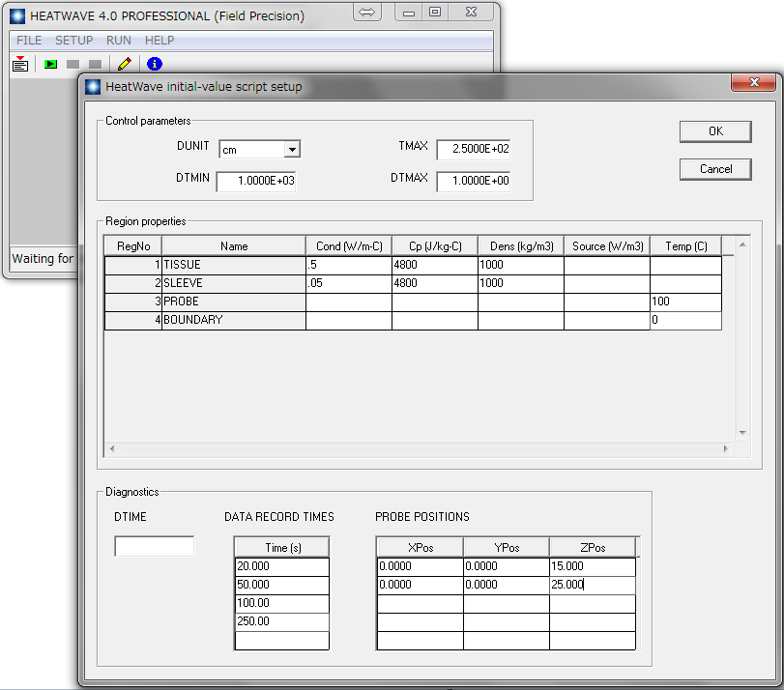Click YPos cell in second probe row
This screenshot has height=690, width=784.
[506, 585]
